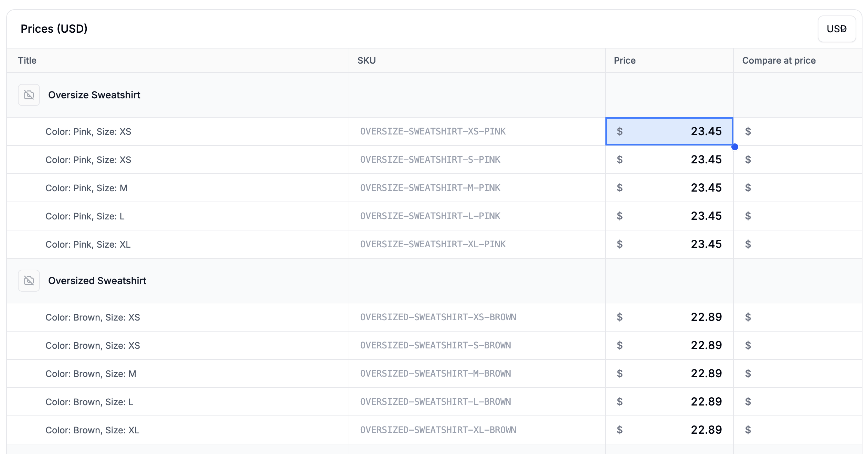Select the price cell for OVERSIZED-SWEATSHIRT-XS-BROWN
868x454 pixels.
tap(669, 317)
